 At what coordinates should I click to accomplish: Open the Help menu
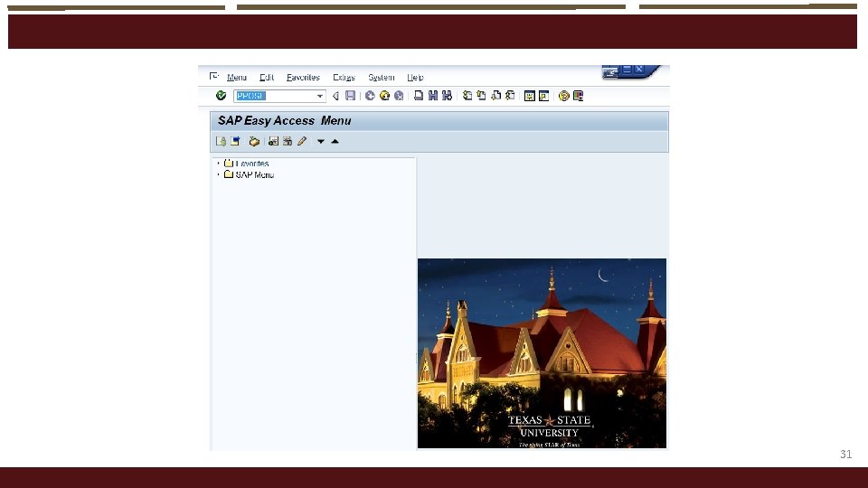pyautogui.click(x=415, y=78)
